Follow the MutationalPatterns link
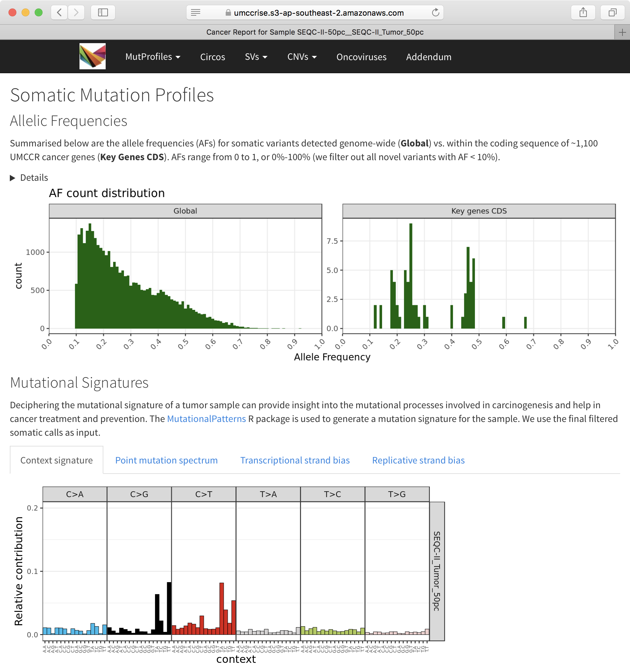The image size is (630, 672). (206, 418)
